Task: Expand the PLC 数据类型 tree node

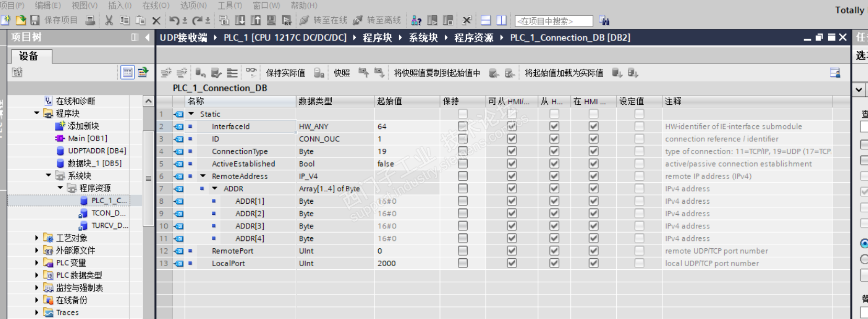Action: (37, 275)
